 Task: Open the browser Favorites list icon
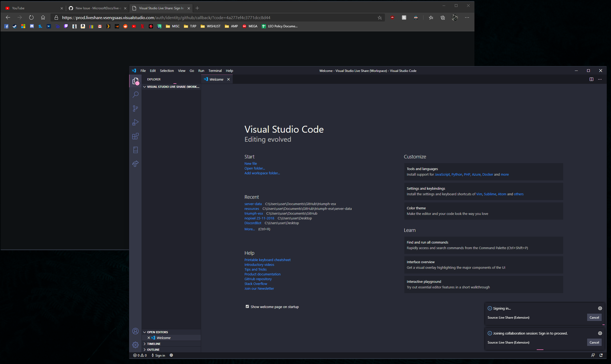431,18
